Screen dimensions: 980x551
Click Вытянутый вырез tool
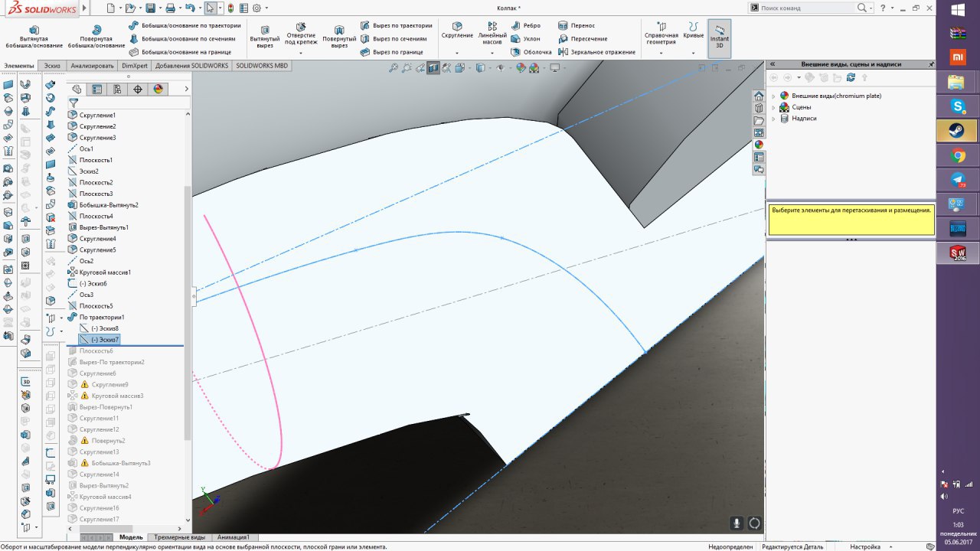[265, 36]
